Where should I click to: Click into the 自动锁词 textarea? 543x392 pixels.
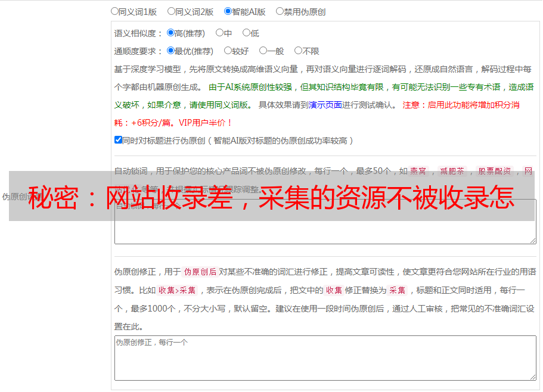tap(325, 222)
